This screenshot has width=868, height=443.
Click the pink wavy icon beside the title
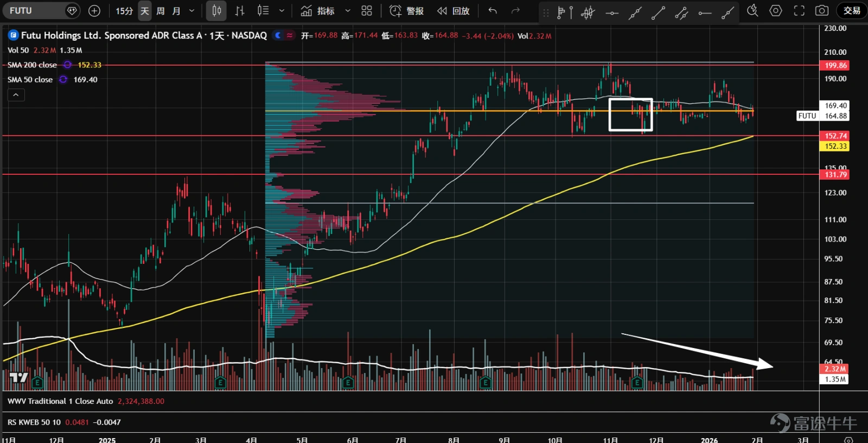tap(290, 35)
